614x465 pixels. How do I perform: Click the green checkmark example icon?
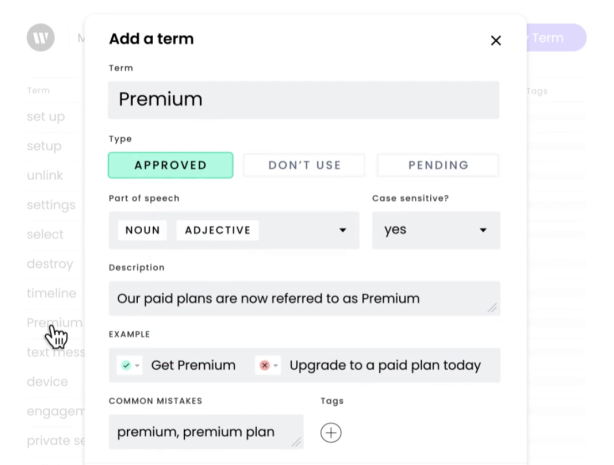pos(125,365)
